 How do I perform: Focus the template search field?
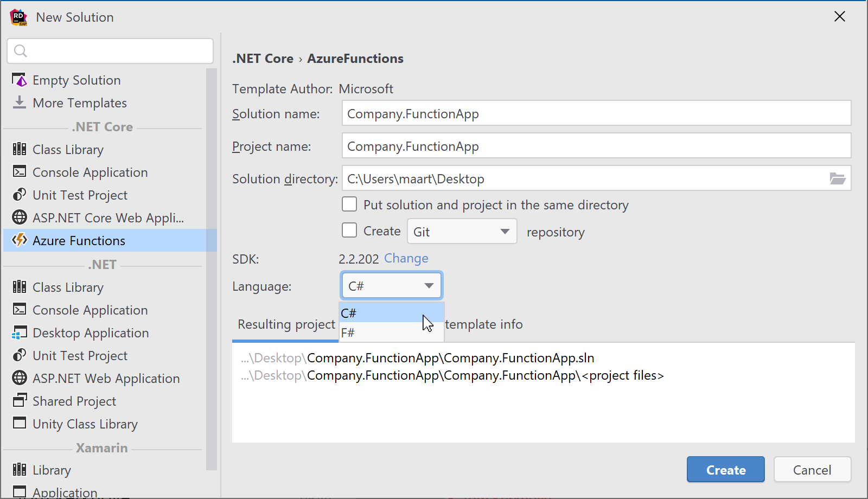click(x=110, y=51)
